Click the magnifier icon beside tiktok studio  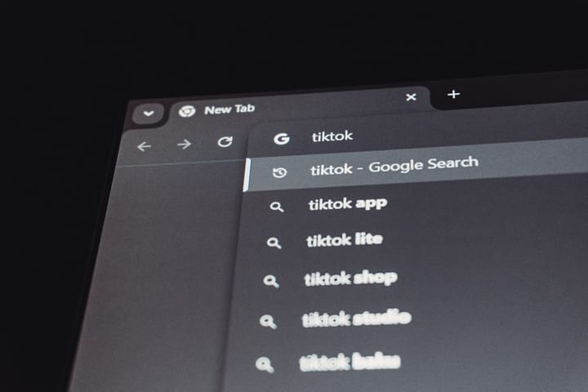(x=268, y=322)
